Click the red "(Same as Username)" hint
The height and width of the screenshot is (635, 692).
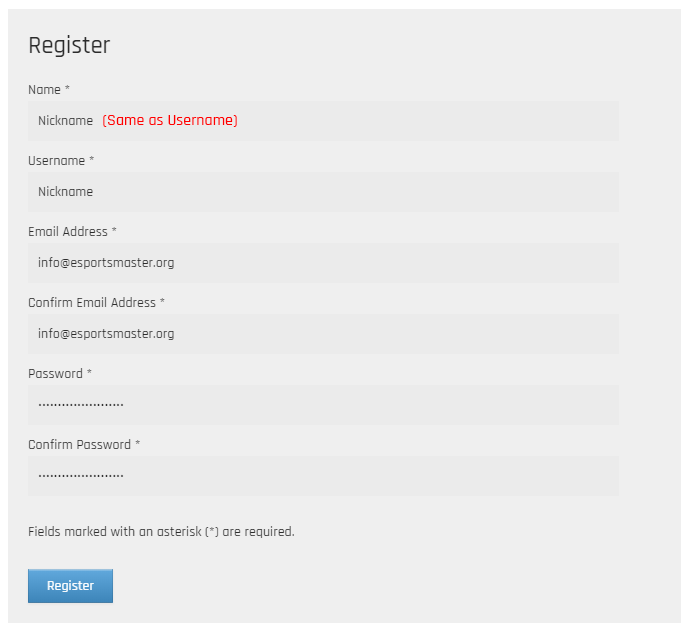[170, 120]
